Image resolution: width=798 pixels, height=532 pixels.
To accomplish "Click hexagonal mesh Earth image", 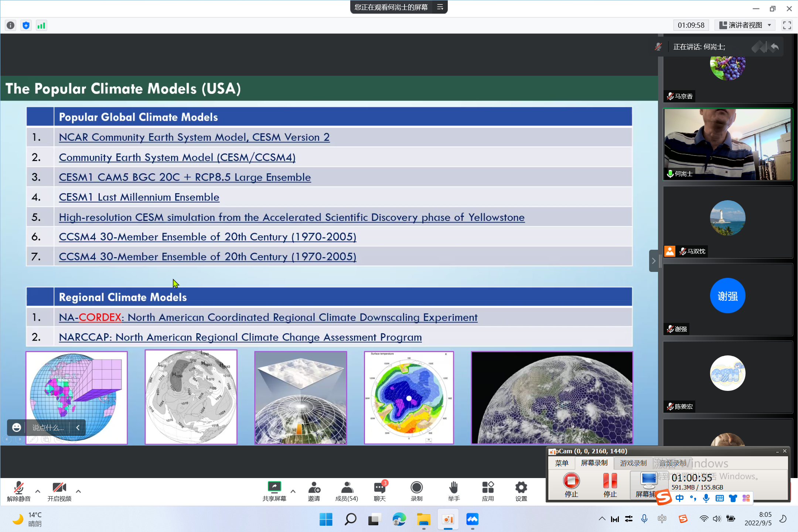I will click(552, 398).
